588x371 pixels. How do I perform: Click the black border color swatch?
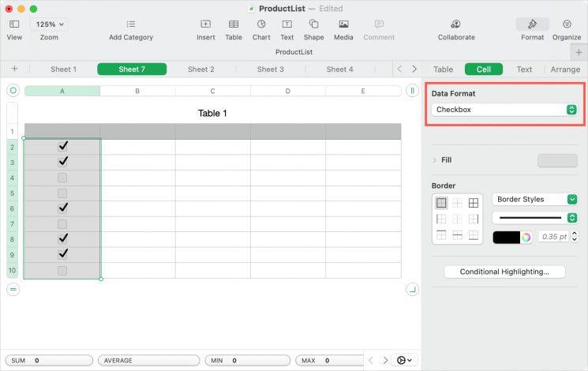506,237
